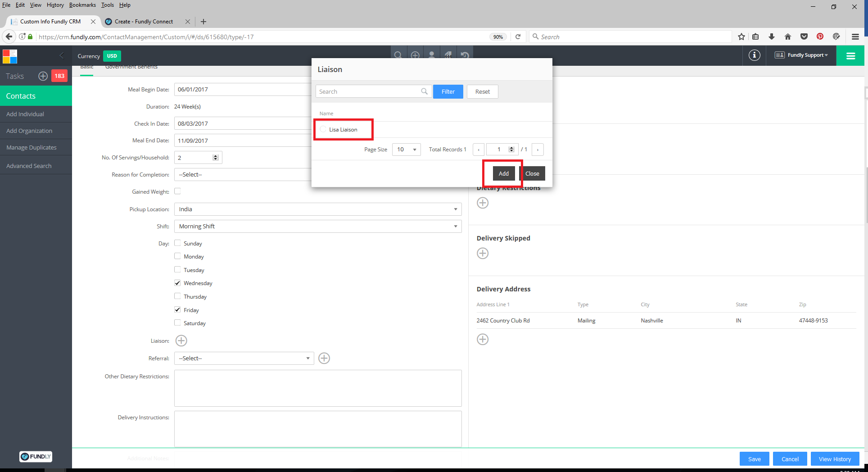Collapse the sidebar with the left chevron
The height and width of the screenshot is (472, 868).
[x=62, y=55]
